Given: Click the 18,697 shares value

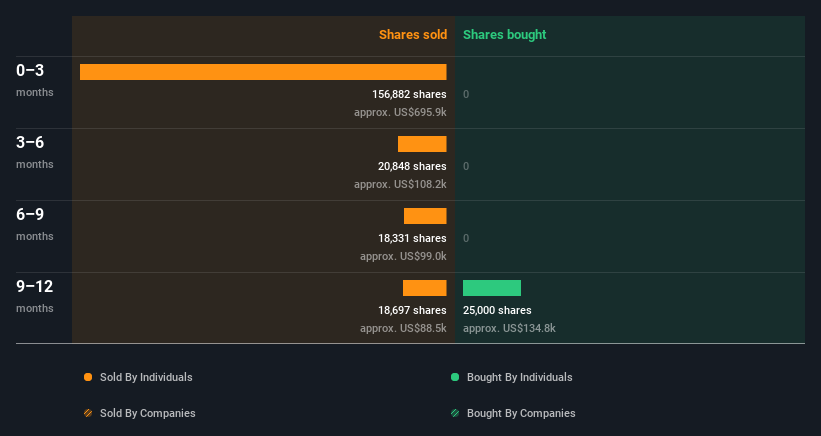Looking at the screenshot, I should click(x=412, y=310).
